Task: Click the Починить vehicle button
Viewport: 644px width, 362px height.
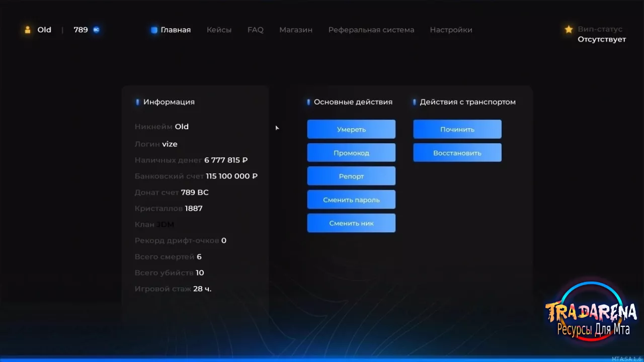Action: tap(457, 129)
